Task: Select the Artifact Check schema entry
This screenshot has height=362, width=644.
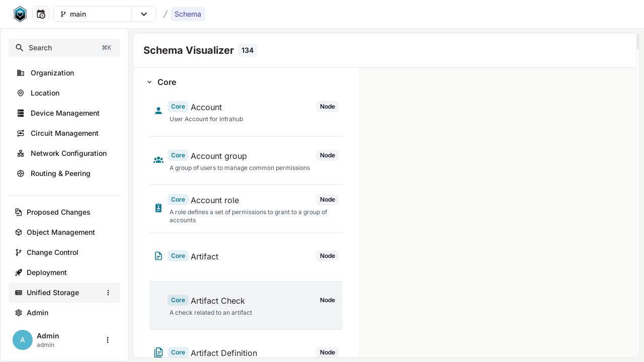Action: [217, 301]
